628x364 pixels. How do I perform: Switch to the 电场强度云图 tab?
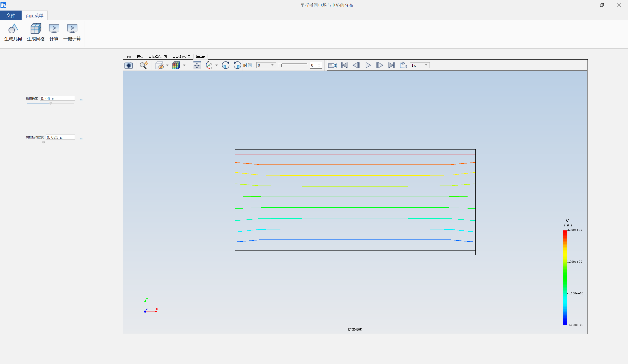click(x=158, y=57)
